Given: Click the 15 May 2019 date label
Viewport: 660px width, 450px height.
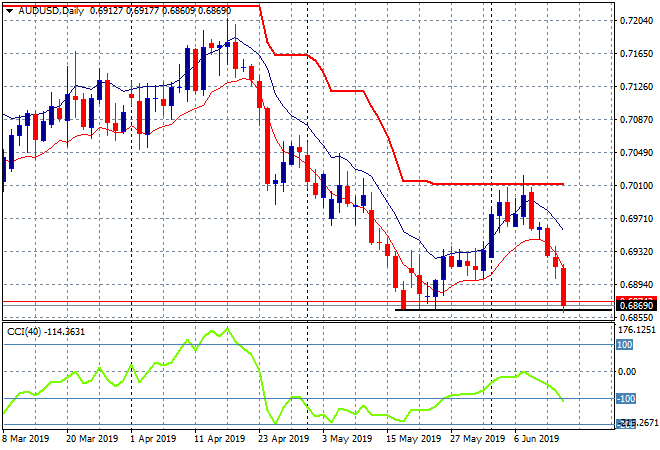Looking at the screenshot, I should [x=413, y=439].
